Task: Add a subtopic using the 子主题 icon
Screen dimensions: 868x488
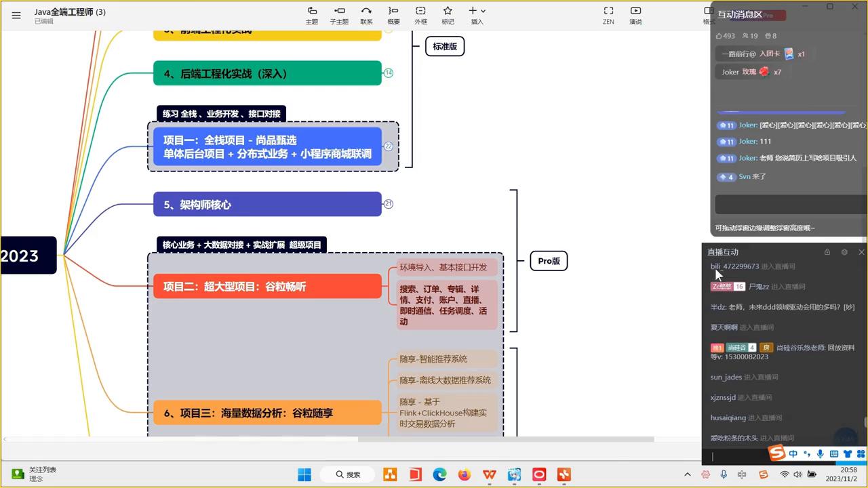Action: (x=339, y=15)
